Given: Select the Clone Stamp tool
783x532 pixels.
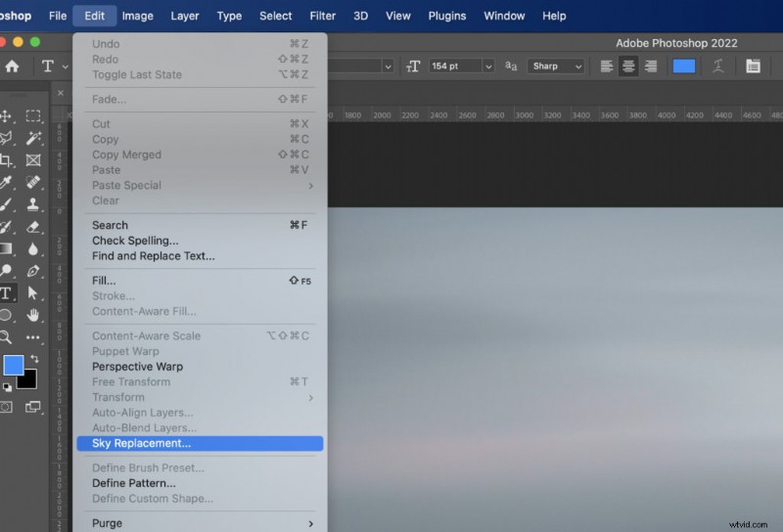Looking at the screenshot, I should pos(33,204).
